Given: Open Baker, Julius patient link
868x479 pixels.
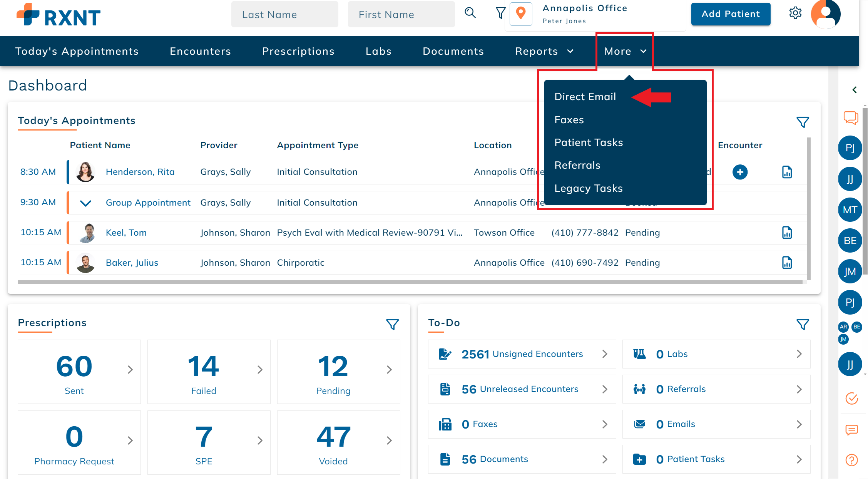Looking at the screenshot, I should pos(132,263).
